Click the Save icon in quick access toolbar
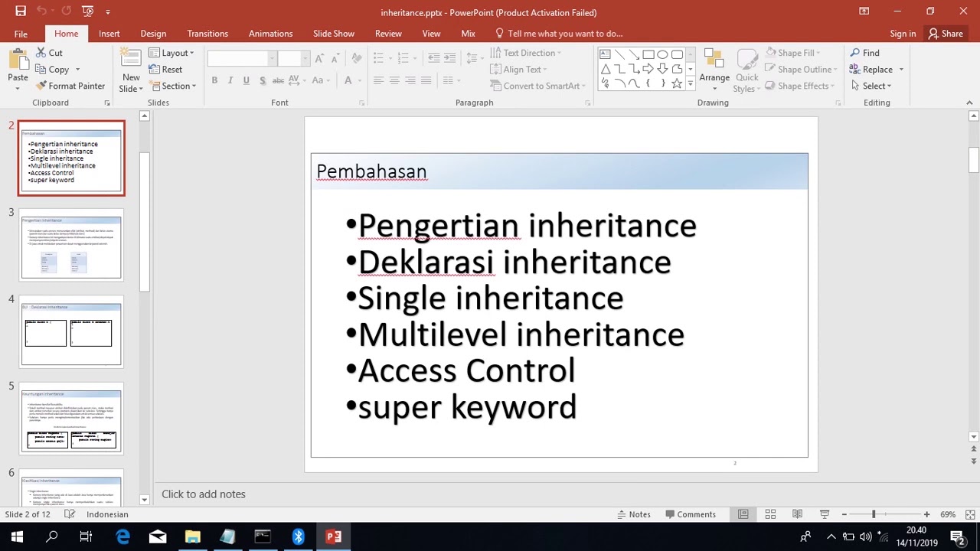This screenshot has height=551, width=980. coord(21,11)
